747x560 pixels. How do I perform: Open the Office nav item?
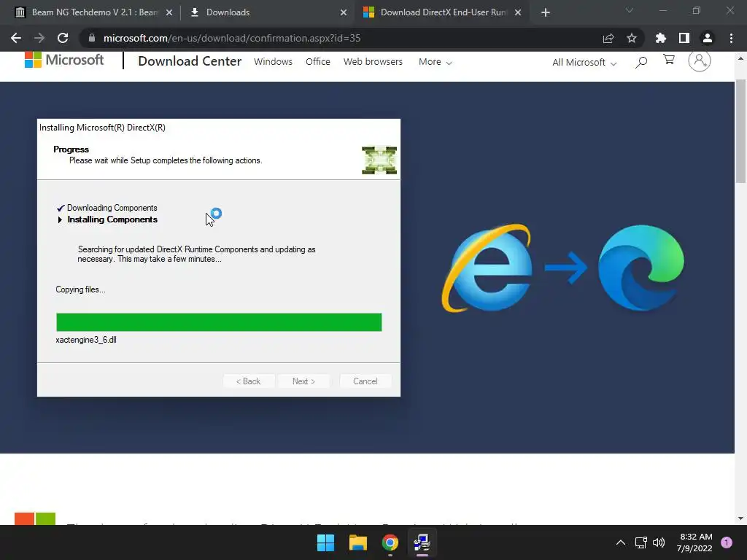[318, 61]
